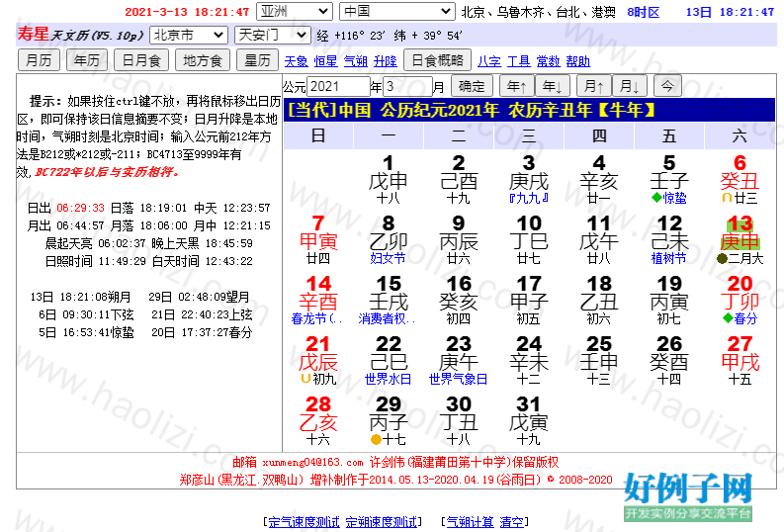This screenshot has width=784, height=532.
Task: Select March 27 甲戌 day
Action: pos(740,361)
